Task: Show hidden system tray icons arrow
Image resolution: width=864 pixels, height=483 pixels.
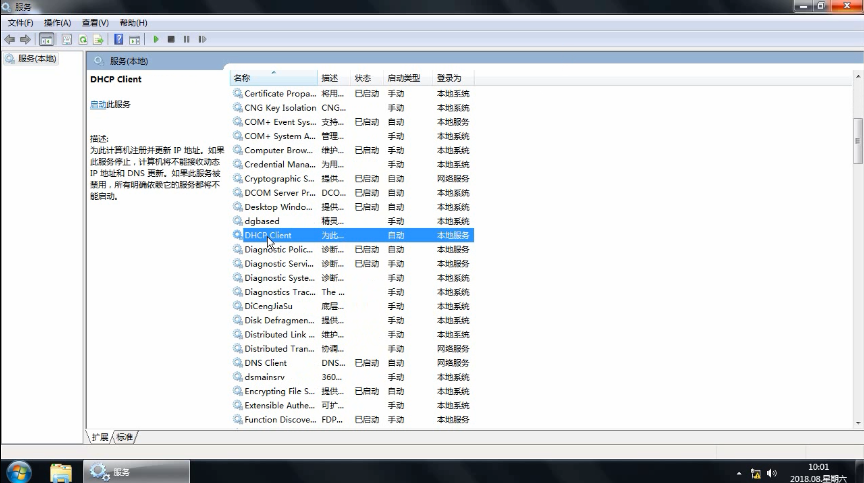Action: tap(739, 472)
